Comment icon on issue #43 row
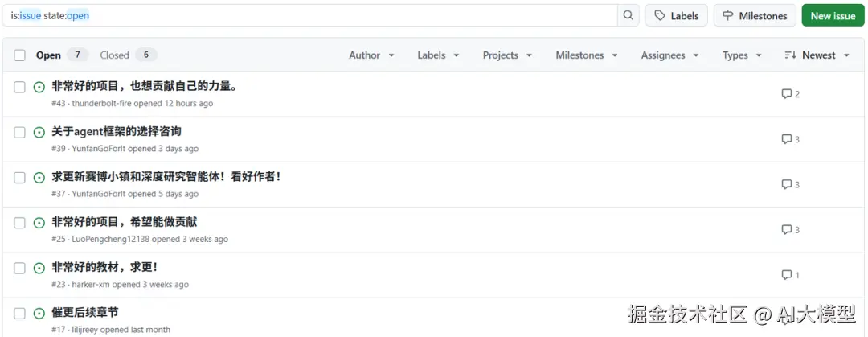The height and width of the screenshot is (337, 868). [786, 94]
